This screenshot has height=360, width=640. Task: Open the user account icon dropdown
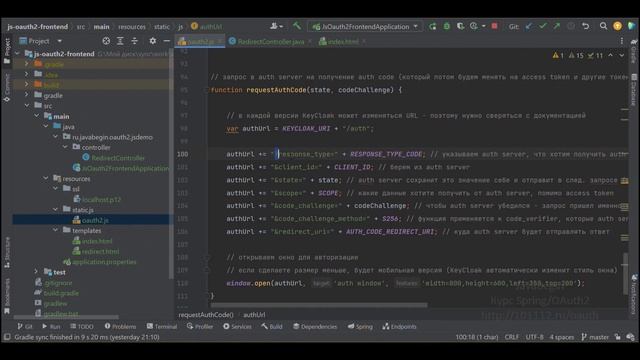point(276,27)
